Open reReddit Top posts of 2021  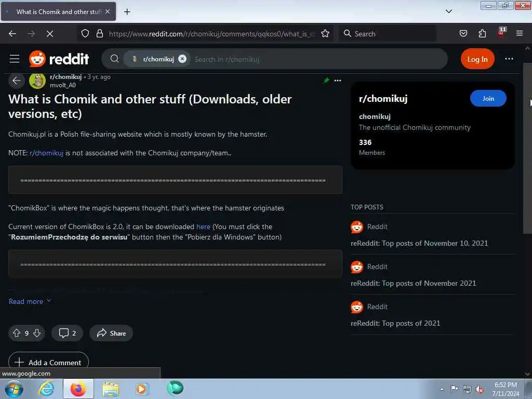tap(395, 323)
